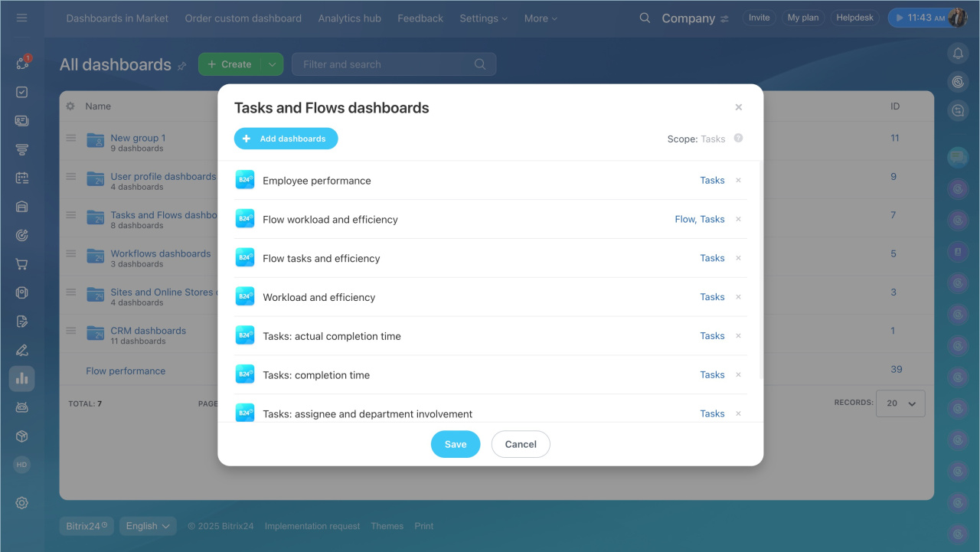
Task: Click the search magnifier icon in the top bar
Action: tap(645, 18)
